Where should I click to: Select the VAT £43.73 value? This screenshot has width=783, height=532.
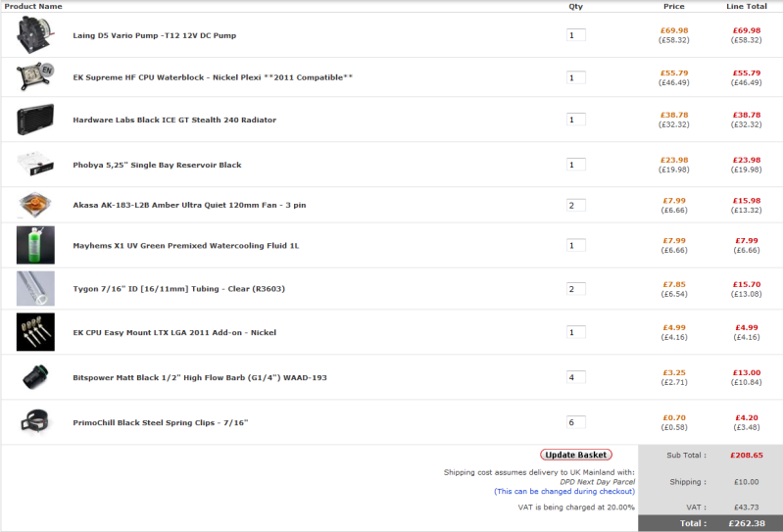[747, 508]
